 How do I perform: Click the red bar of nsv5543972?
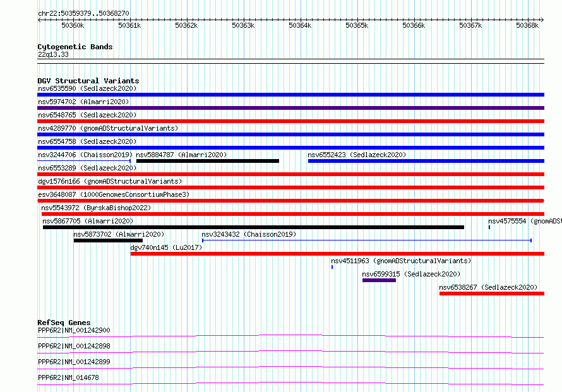tap(293, 214)
